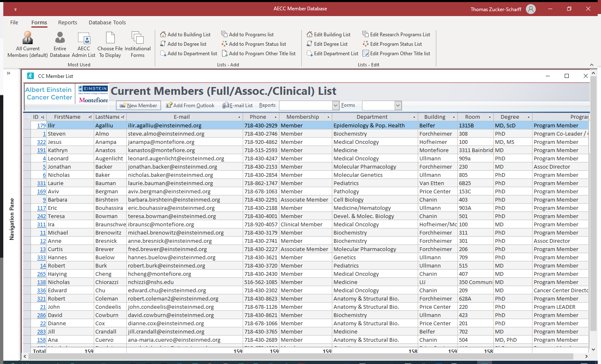The height and width of the screenshot is (364, 601).
Task: Click Cancer Center Director program cell
Action: (x=561, y=290)
